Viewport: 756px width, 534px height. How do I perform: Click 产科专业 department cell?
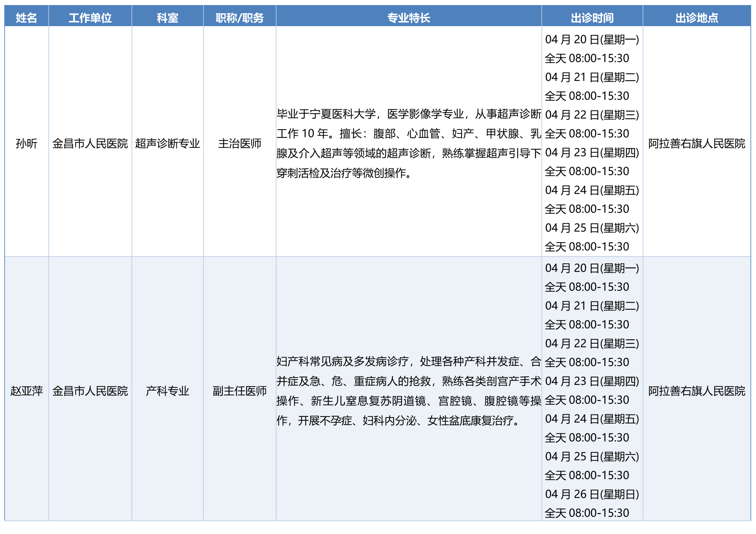tap(167, 391)
